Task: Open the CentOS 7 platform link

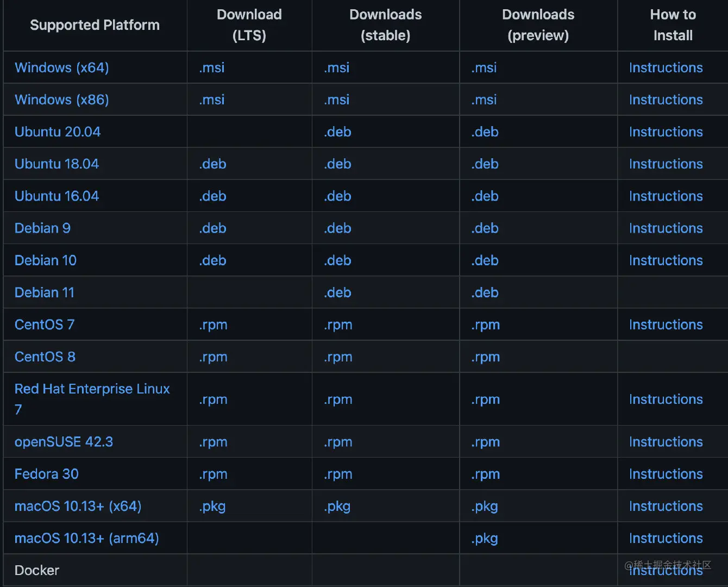Action: [x=45, y=324]
